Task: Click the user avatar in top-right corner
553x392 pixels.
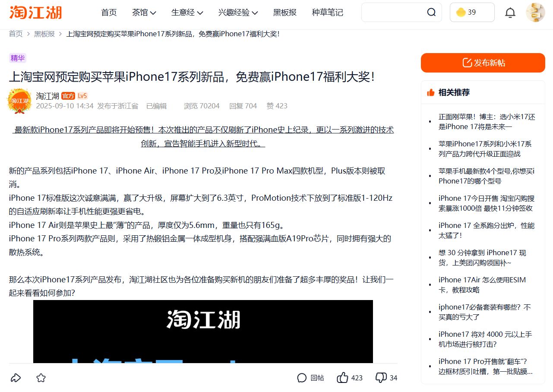Action: [x=535, y=13]
